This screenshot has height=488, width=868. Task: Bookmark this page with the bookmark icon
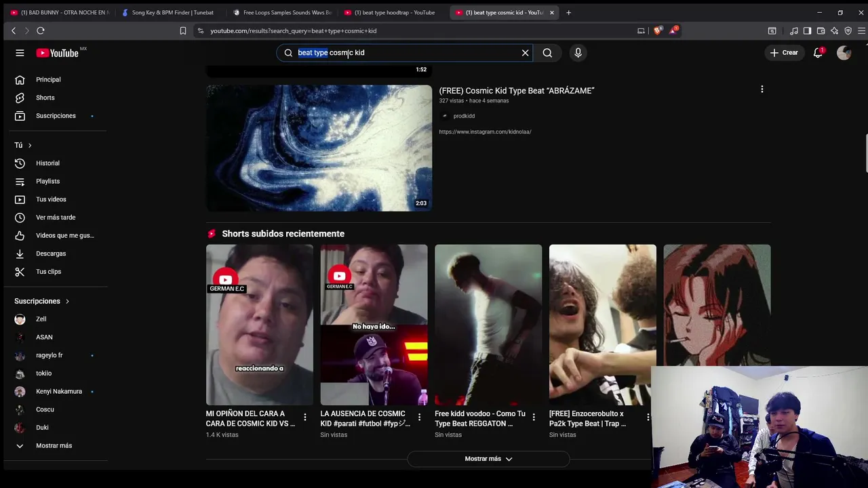[x=183, y=30]
